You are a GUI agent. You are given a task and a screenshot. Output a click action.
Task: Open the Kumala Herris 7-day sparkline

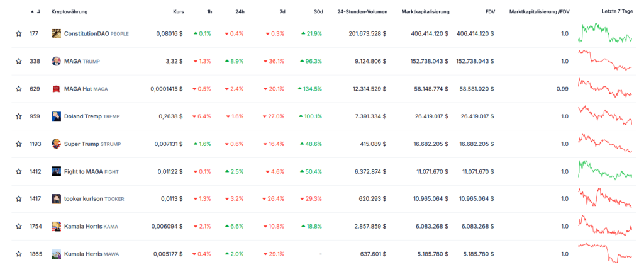(605, 253)
